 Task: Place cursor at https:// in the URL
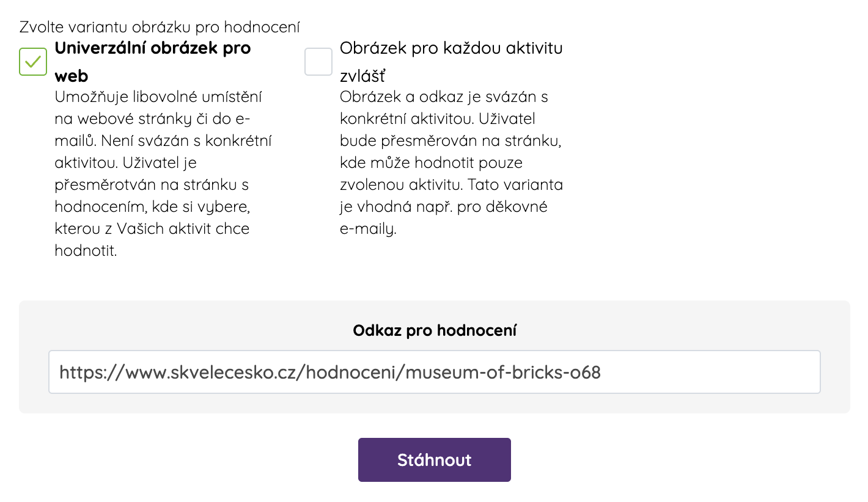(90, 373)
